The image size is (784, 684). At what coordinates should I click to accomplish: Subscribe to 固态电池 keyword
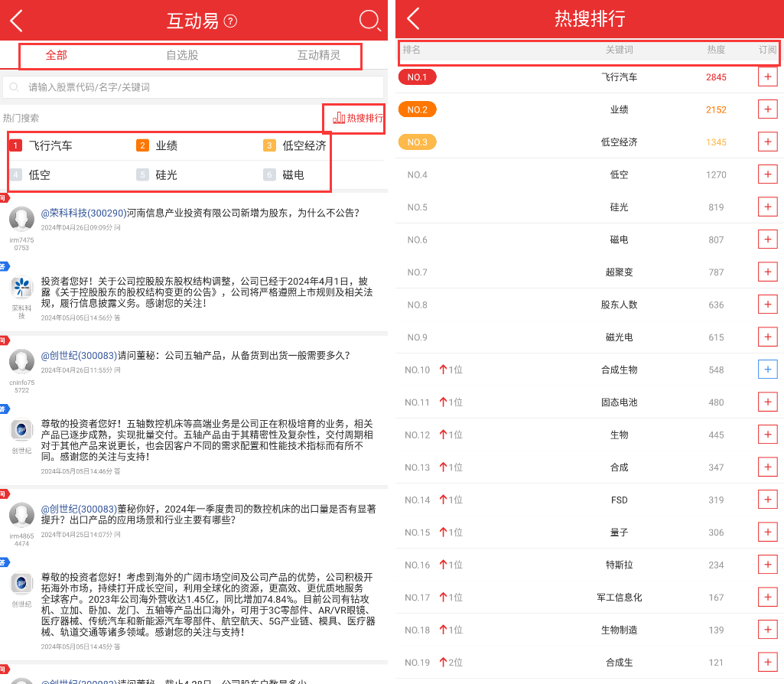point(767,402)
